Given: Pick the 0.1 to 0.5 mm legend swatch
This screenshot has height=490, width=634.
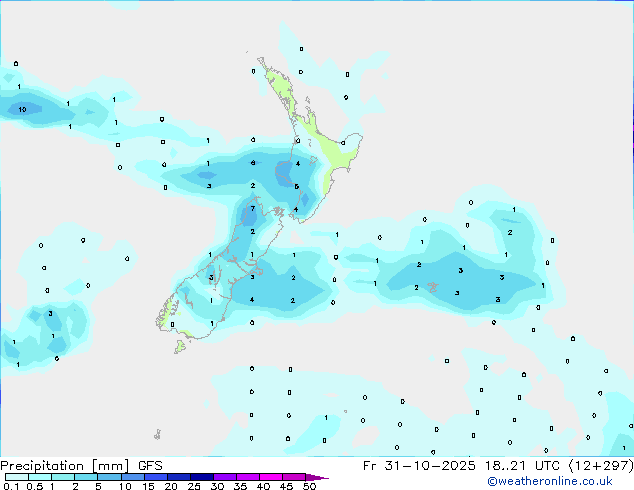Looking at the screenshot, I should (x=17, y=477).
